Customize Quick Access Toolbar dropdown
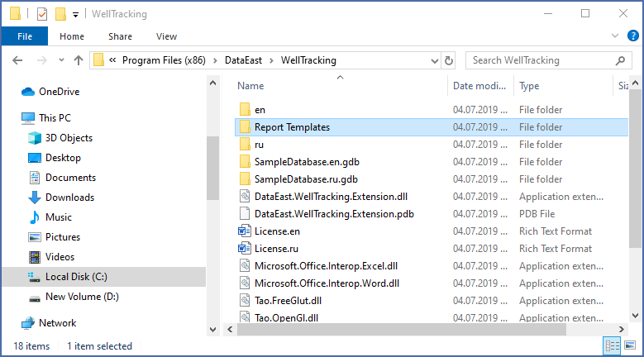Viewport: 644px width, 357px height. [x=76, y=14]
